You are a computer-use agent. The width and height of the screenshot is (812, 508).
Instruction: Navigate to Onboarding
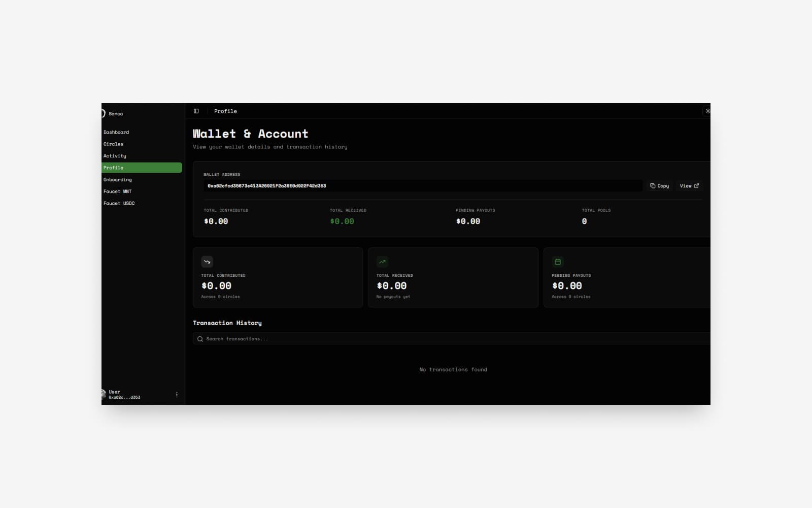coord(117,180)
